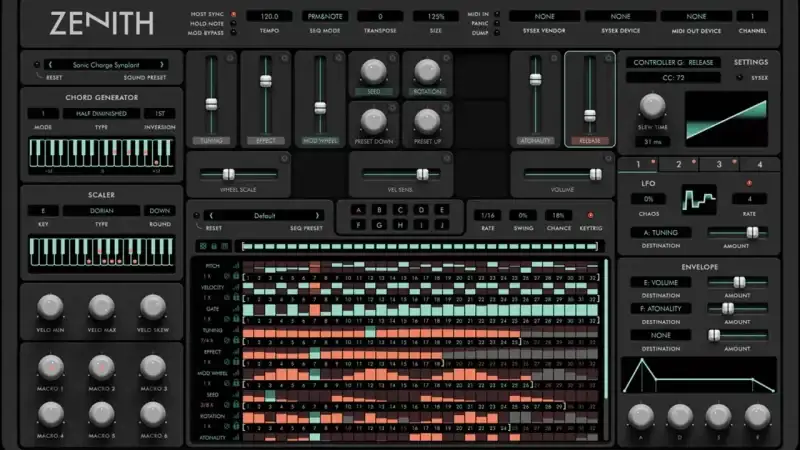Toggle the Keytrig LED
Image resolution: width=800 pixels, height=450 pixels.
click(590, 215)
